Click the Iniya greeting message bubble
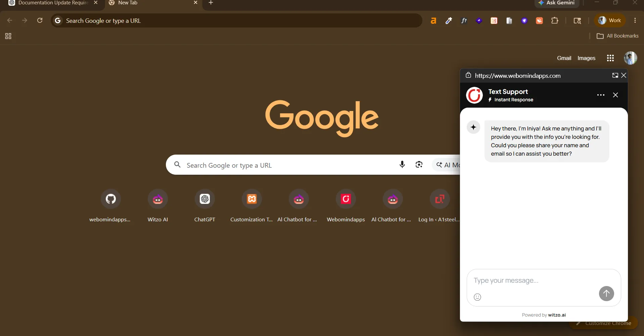 (547, 141)
